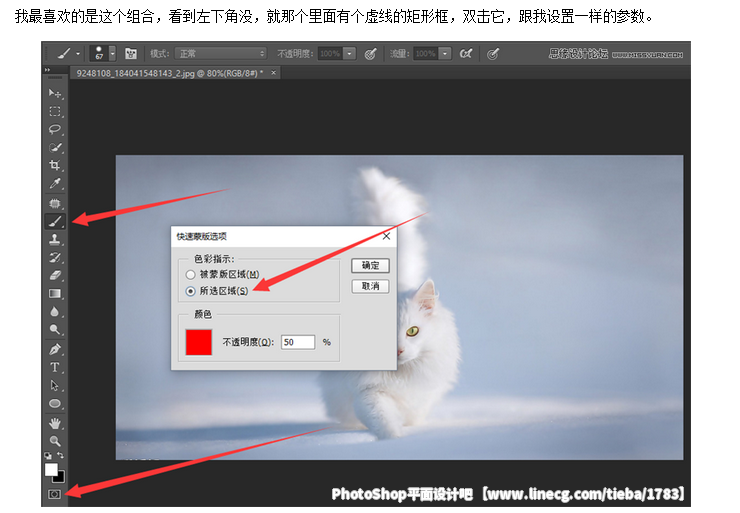Select the Move tool
This screenshot has width=740, height=513.
tap(55, 93)
